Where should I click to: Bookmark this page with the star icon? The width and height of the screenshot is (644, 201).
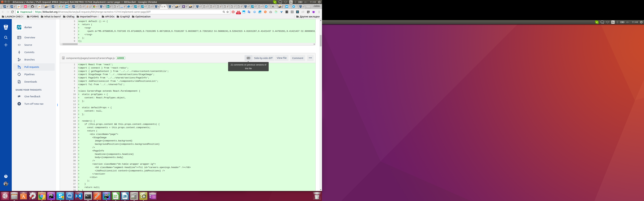[228, 12]
